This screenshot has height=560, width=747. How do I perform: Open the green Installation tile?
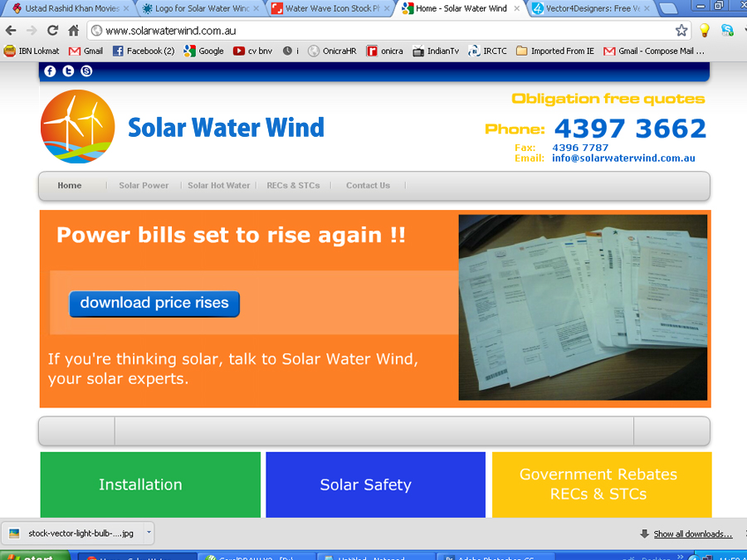150,485
